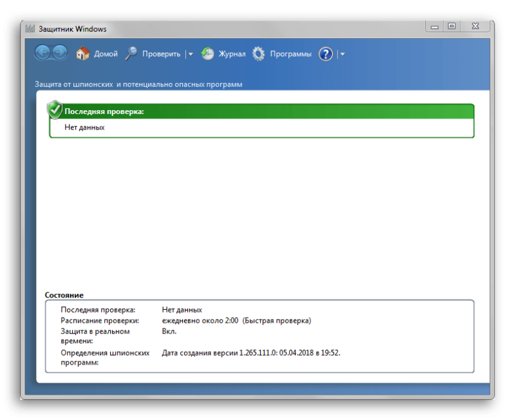
Task: Close the Защитник Windows window
Action: pos(475,26)
